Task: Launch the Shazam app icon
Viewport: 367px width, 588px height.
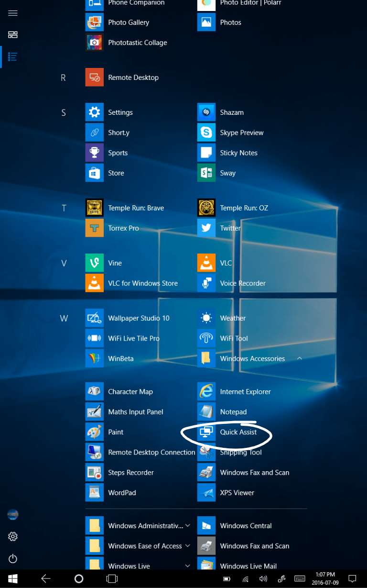Action: pyautogui.click(x=206, y=112)
